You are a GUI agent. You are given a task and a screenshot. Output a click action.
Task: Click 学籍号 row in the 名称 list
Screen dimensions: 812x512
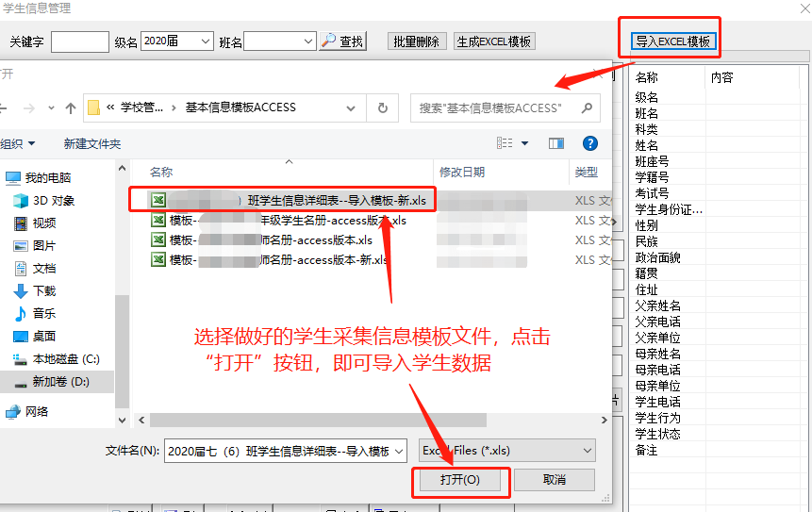653,177
